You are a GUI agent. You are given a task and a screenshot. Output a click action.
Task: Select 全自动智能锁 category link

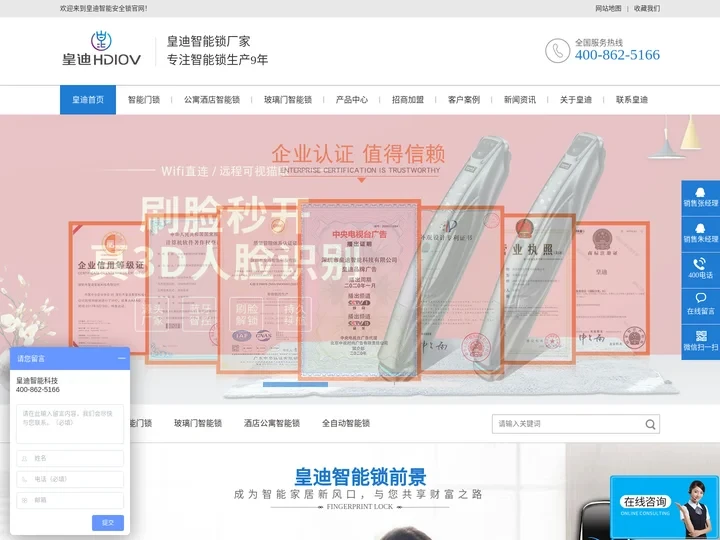346,423
